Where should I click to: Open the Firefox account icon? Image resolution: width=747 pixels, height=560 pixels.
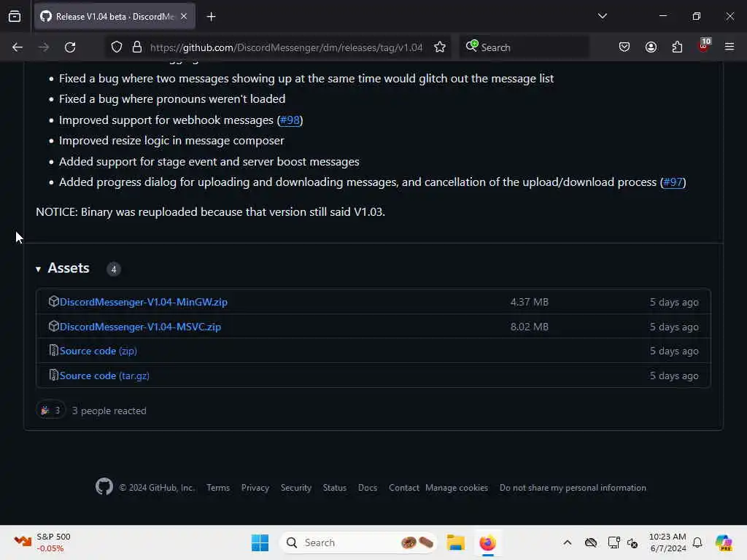(x=651, y=47)
